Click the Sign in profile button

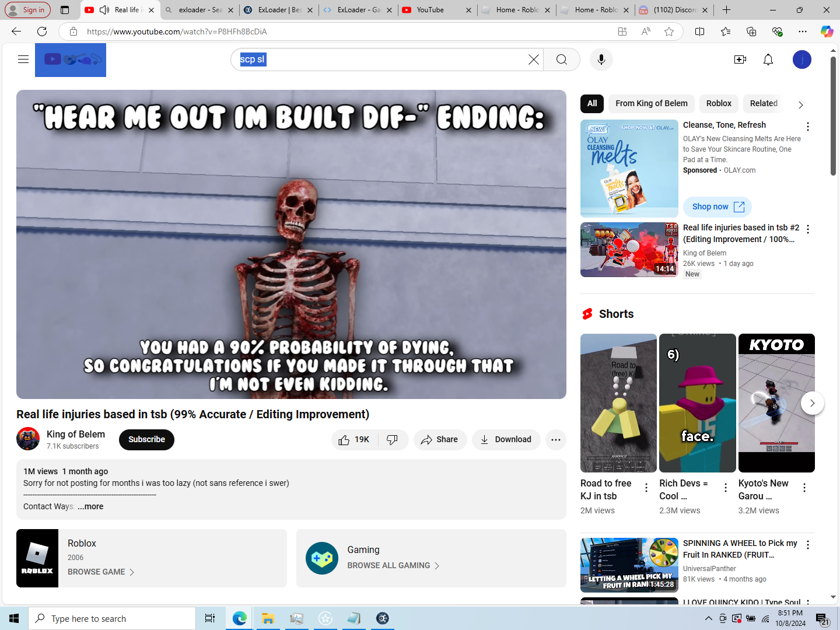[27, 10]
